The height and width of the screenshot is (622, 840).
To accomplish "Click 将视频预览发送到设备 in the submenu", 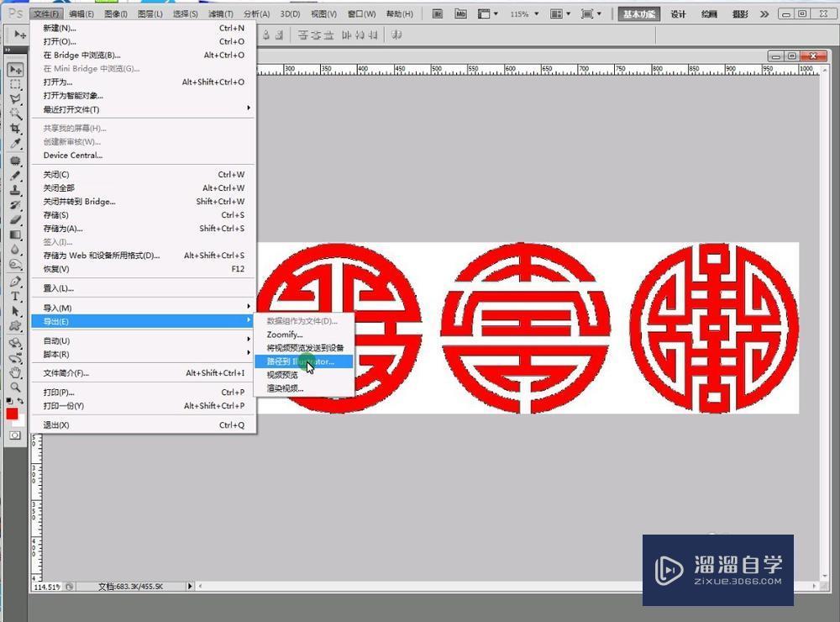I will pyautogui.click(x=306, y=348).
